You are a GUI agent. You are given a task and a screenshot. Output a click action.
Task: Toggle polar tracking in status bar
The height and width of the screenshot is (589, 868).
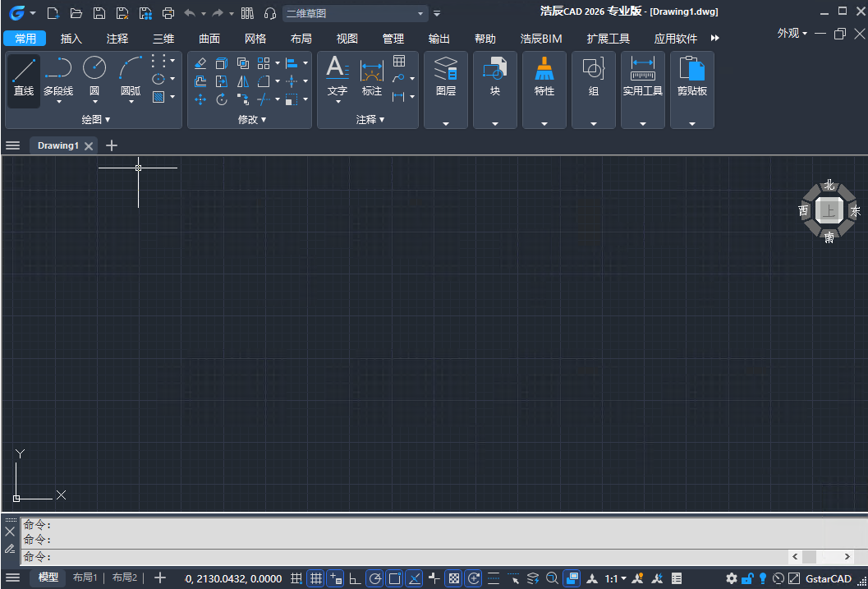[374, 578]
